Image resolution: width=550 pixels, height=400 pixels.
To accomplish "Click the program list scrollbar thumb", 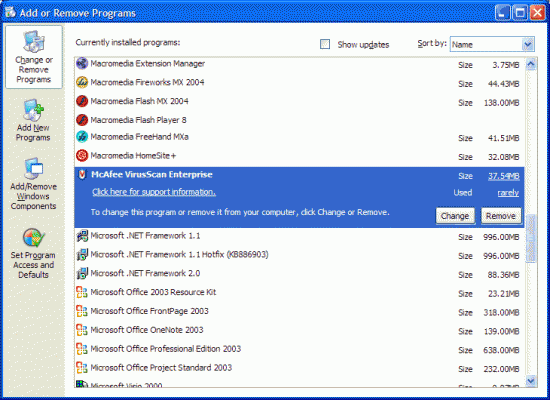I will [x=531, y=238].
